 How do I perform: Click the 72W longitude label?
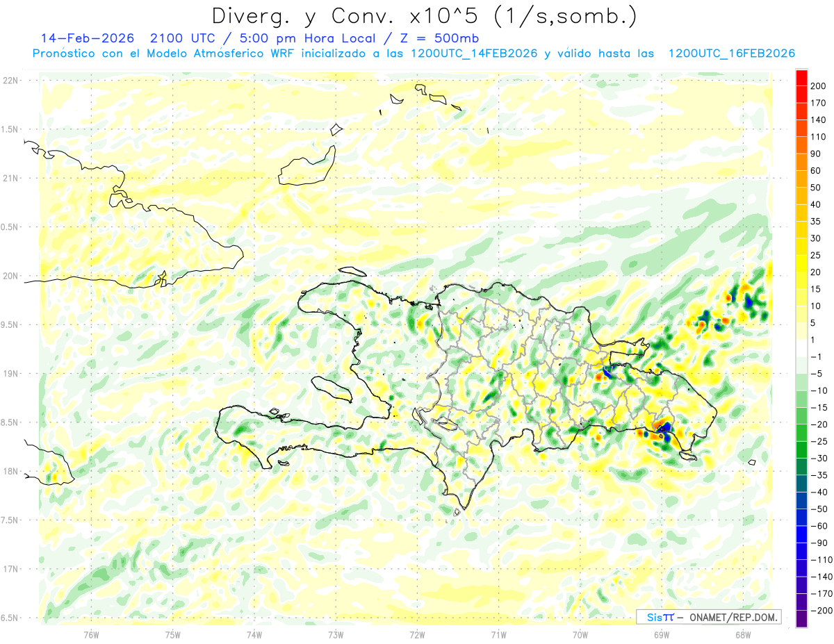(417, 634)
